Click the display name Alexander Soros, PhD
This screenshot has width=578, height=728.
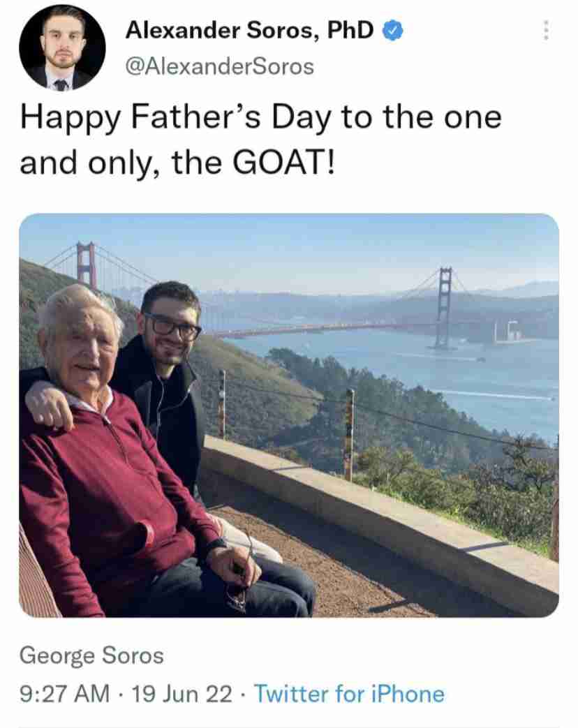249,31
